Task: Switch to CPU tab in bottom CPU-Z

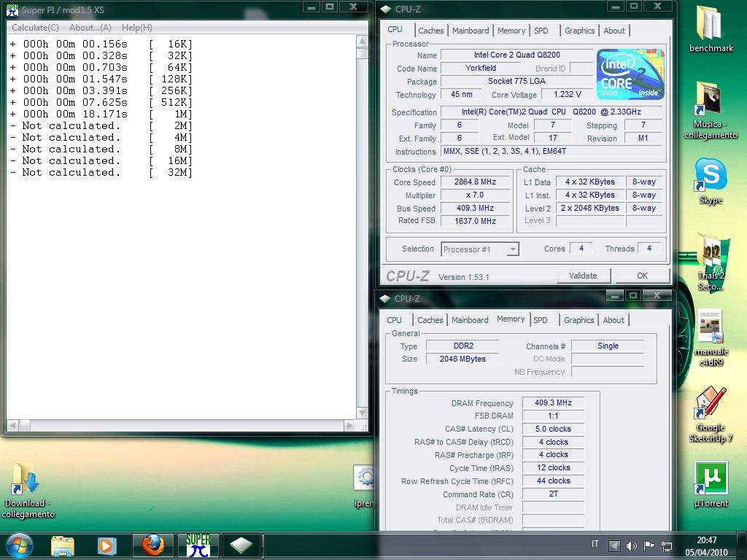Action: click(x=394, y=320)
